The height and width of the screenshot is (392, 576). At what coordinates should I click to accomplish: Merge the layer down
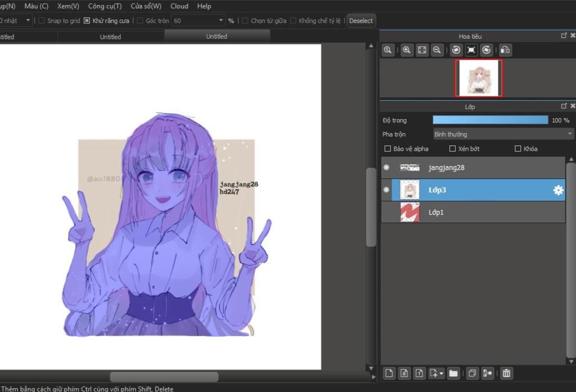(x=488, y=373)
